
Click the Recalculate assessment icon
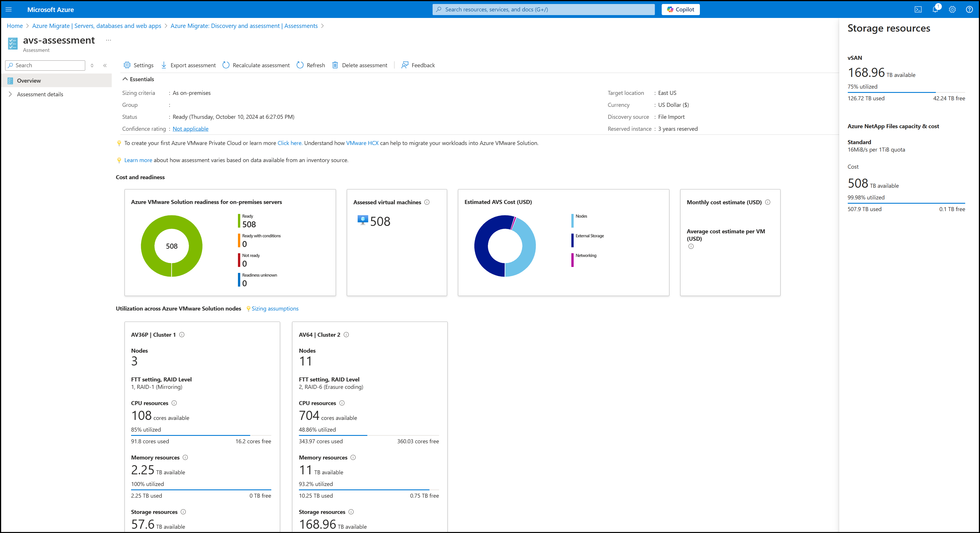pyautogui.click(x=227, y=65)
